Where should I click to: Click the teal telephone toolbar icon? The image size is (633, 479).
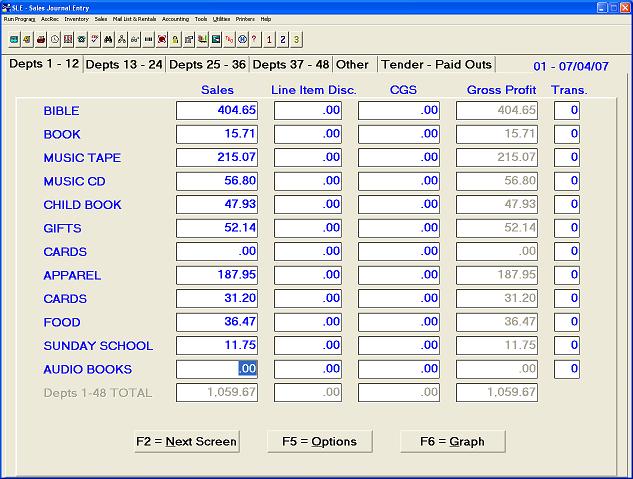pos(82,40)
